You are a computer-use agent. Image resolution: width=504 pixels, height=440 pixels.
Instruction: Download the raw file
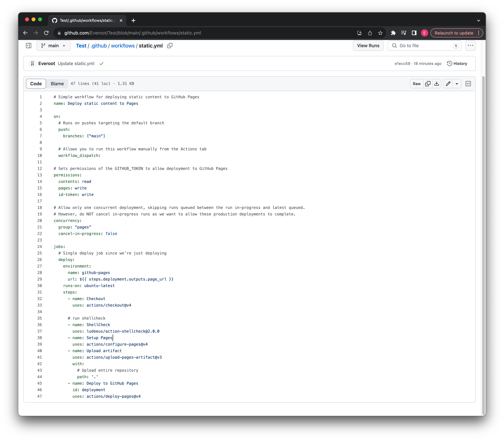pyautogui.click(x=436, y=84)
